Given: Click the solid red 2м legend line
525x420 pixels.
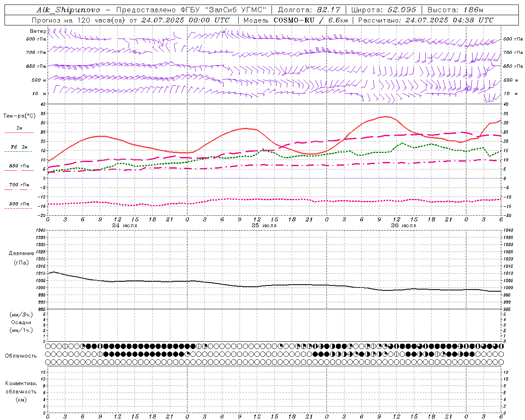Looking at the screenshot, I should [x=19, y=132].
